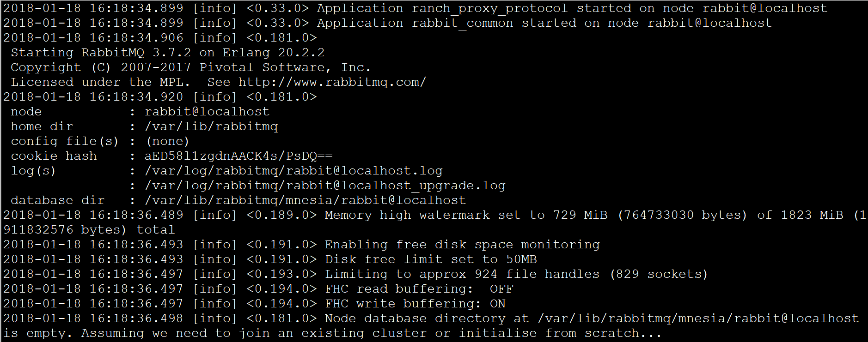The image size is (868, 342).
Task: Click the config file(s) '(none)' value
Action: click(x=168, y=141)
